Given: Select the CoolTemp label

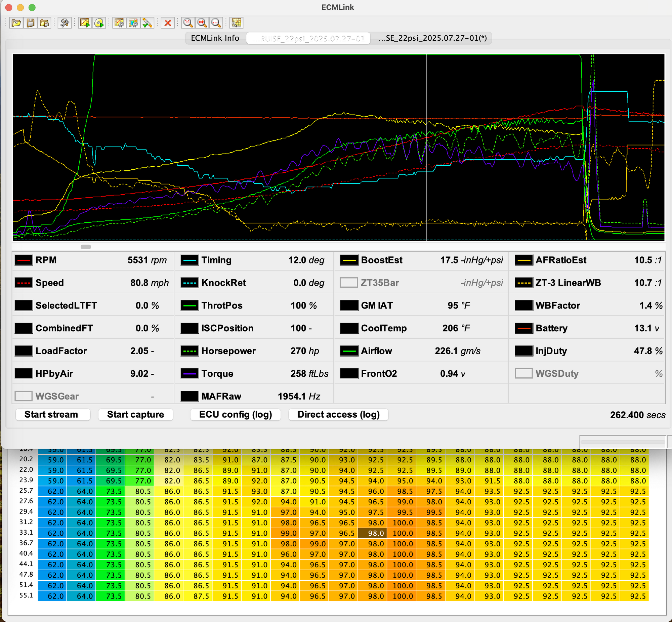Looking at the screenshot, I should tap(384, 328).
